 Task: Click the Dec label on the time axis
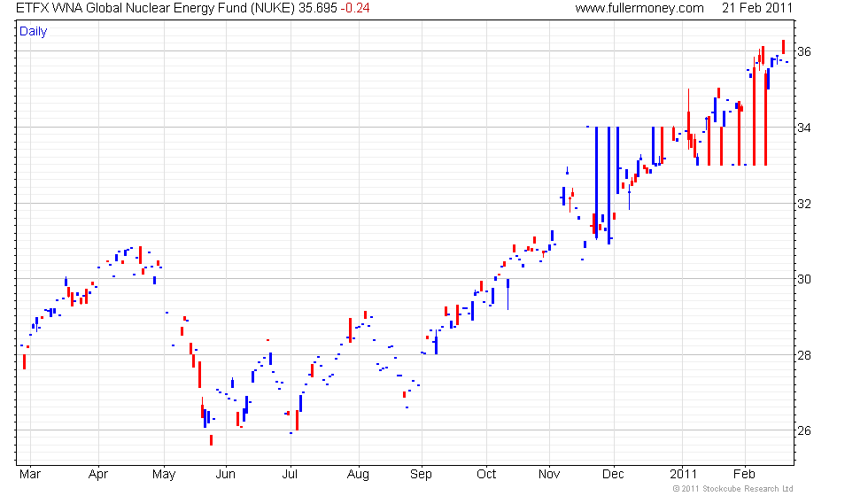point(613,473)
